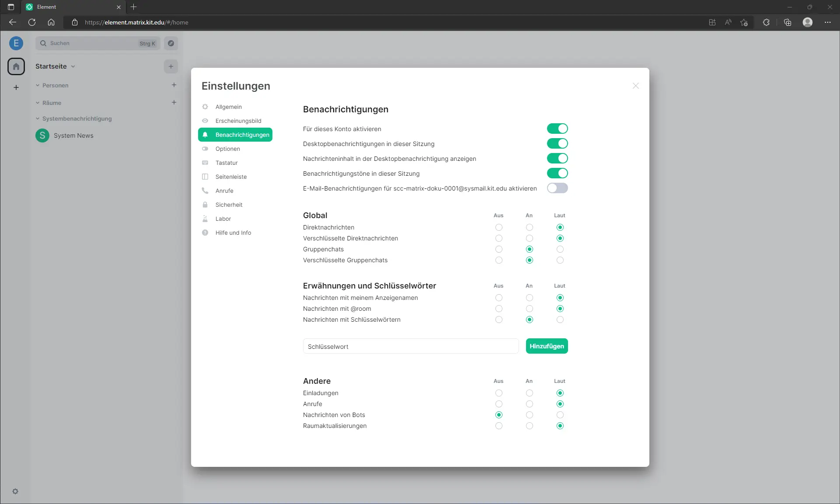This screenshot has width=840, height=504.
Task: Click the Schlüsselwort input field
Action: [x=410, y=346]
